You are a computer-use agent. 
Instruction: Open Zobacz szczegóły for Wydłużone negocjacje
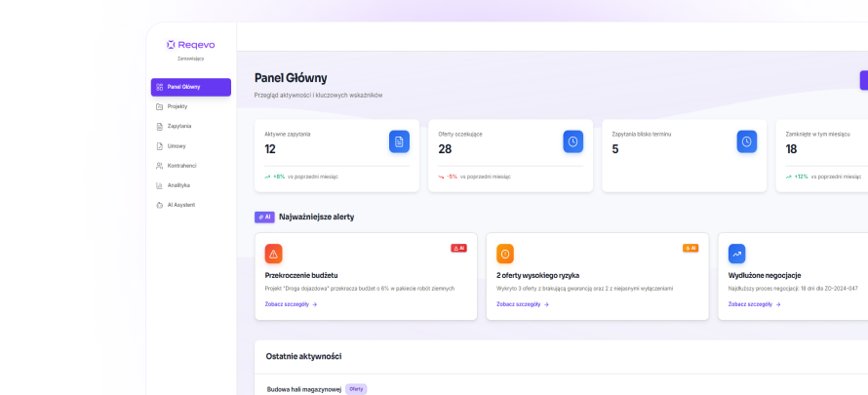tap(755, 304)
